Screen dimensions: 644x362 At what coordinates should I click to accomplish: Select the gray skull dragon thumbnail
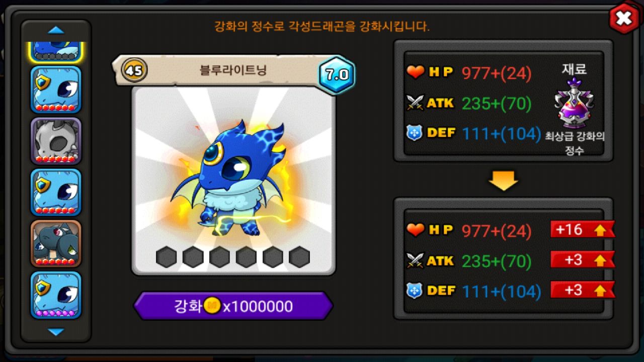pyautogui.click(x=56, y=141)
